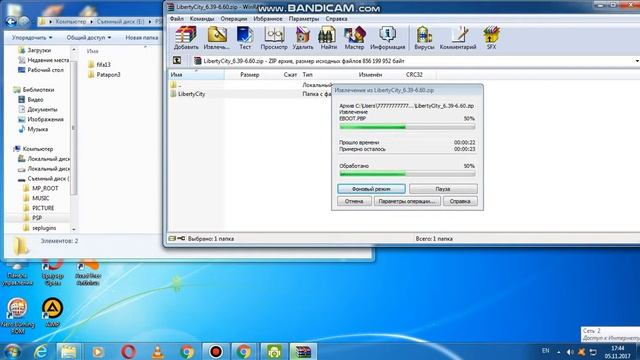Select the fifa13 folder in Explorer
The width and height of the screenshot is (640, 360).
99,64
